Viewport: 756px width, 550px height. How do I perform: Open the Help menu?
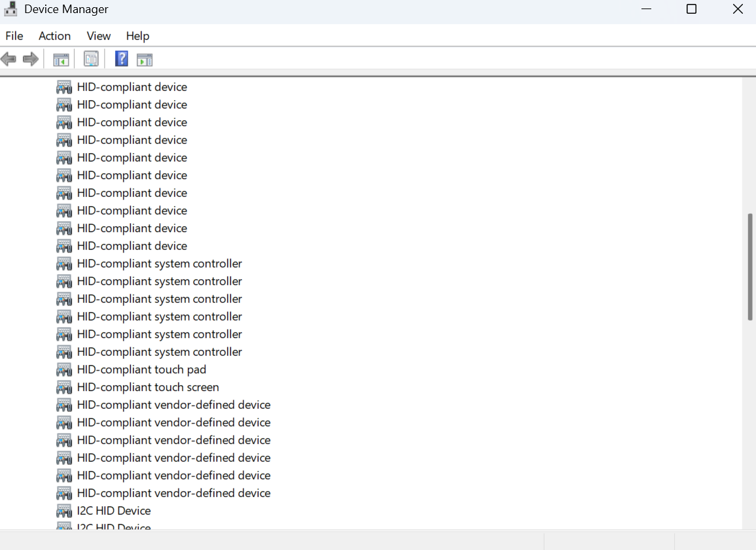[137, 36]
